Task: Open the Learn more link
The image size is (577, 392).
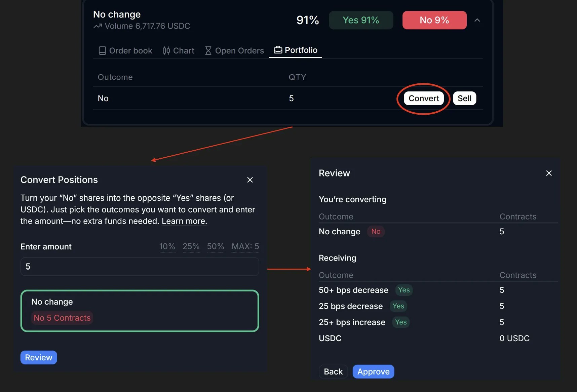Action: coord(184,221)
